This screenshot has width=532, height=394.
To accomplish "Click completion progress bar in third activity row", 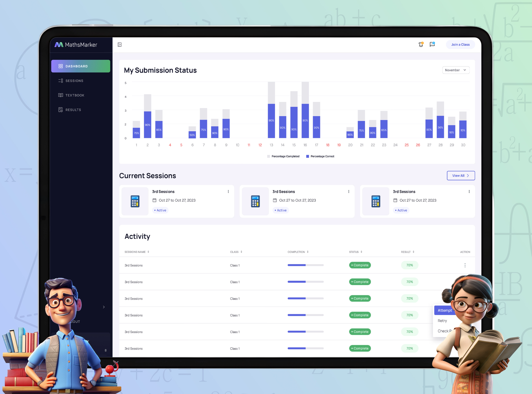I will (x=305, y=298).
